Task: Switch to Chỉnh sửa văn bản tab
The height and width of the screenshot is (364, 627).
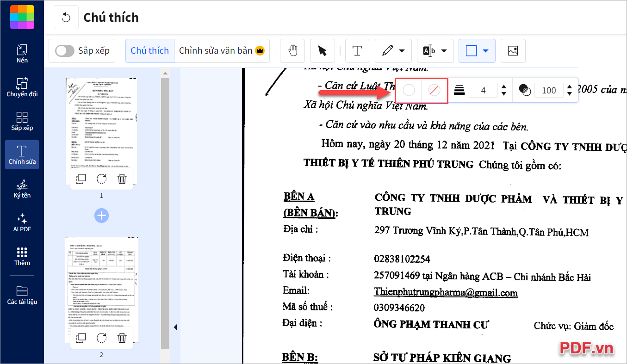Action: [222, 50]
